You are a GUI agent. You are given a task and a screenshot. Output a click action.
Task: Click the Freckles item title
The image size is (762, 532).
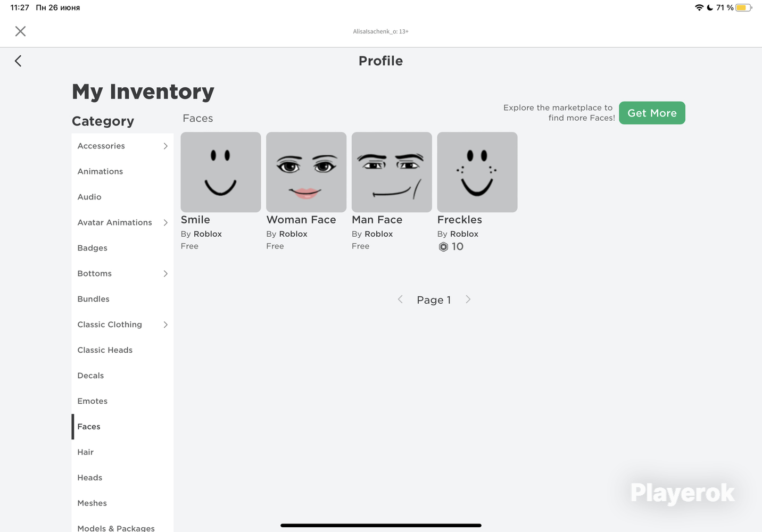pyautogui.click(x=460, y=220)
